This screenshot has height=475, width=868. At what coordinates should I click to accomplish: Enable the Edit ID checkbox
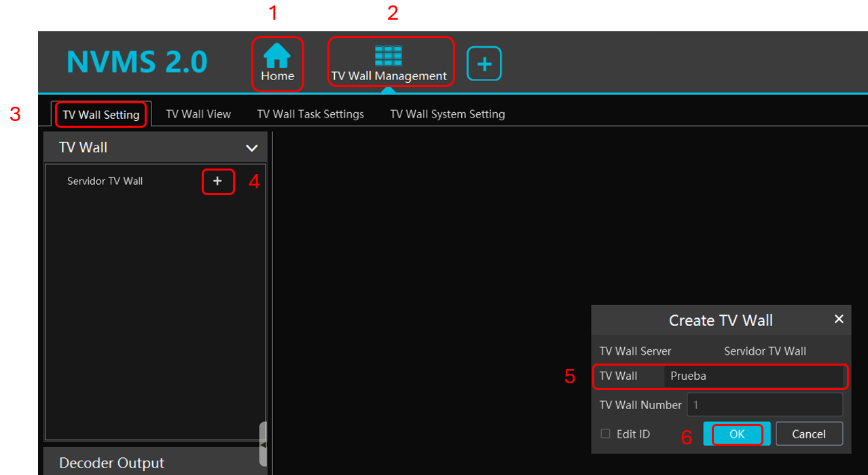(605, 434)
